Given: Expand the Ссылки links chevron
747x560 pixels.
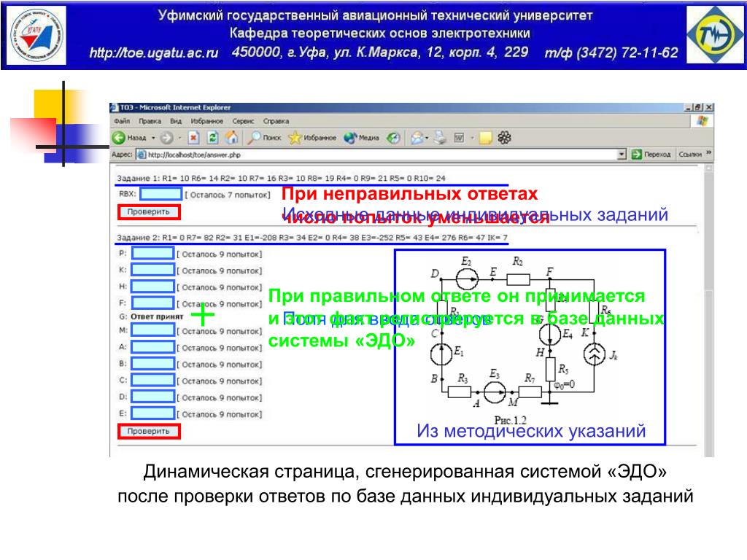Looking at the screenshot, I should [x=708, y=153].
